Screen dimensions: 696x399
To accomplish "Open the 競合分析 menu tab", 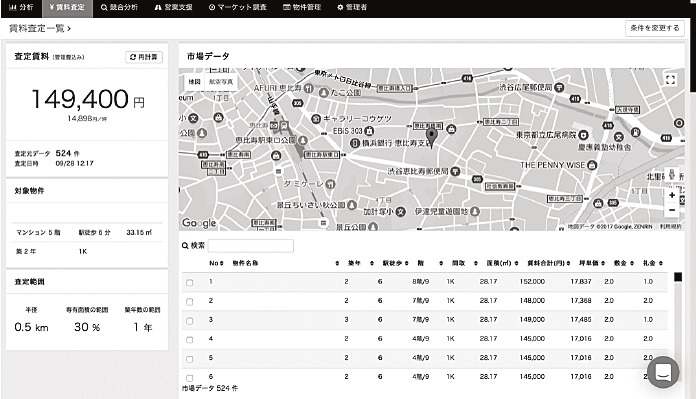I will point(119,8).
